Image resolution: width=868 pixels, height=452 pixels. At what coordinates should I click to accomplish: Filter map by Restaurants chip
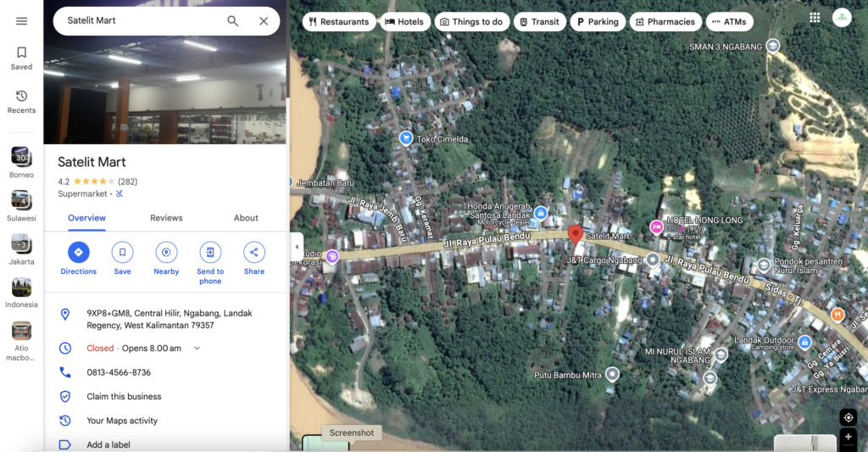[339, 22]
